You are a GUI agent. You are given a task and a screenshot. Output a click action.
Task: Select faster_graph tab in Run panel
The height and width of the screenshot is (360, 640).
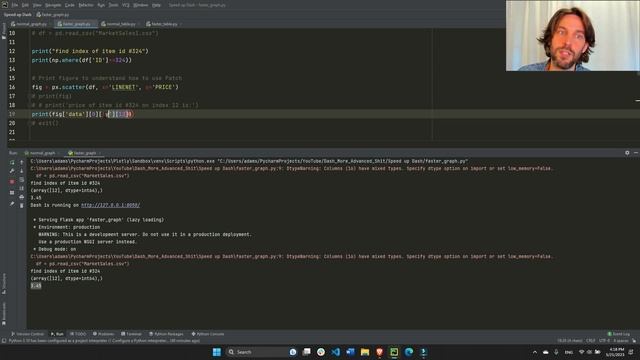[x=84, y=153]
